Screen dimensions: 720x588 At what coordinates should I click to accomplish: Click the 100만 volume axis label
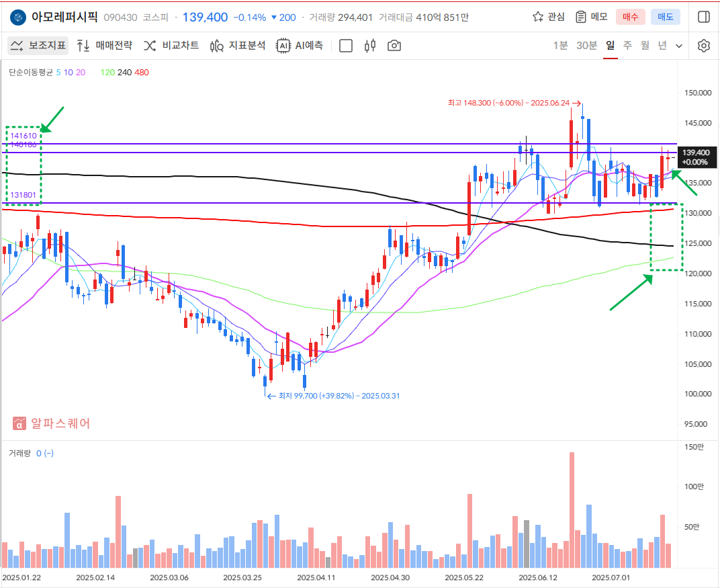694,487
